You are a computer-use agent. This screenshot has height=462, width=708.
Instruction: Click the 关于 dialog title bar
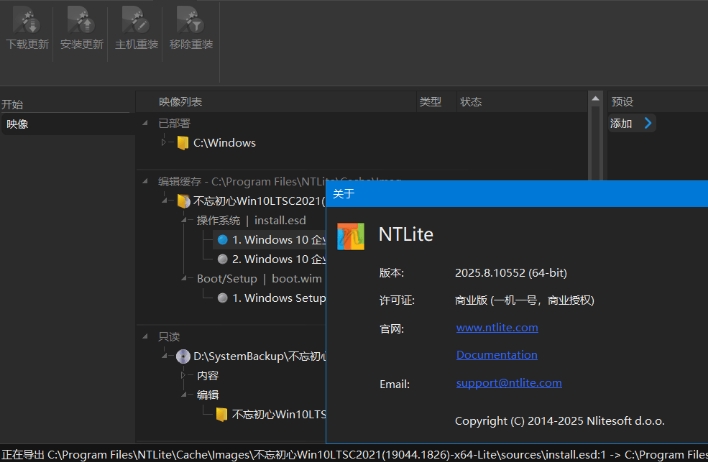[517, 194]
